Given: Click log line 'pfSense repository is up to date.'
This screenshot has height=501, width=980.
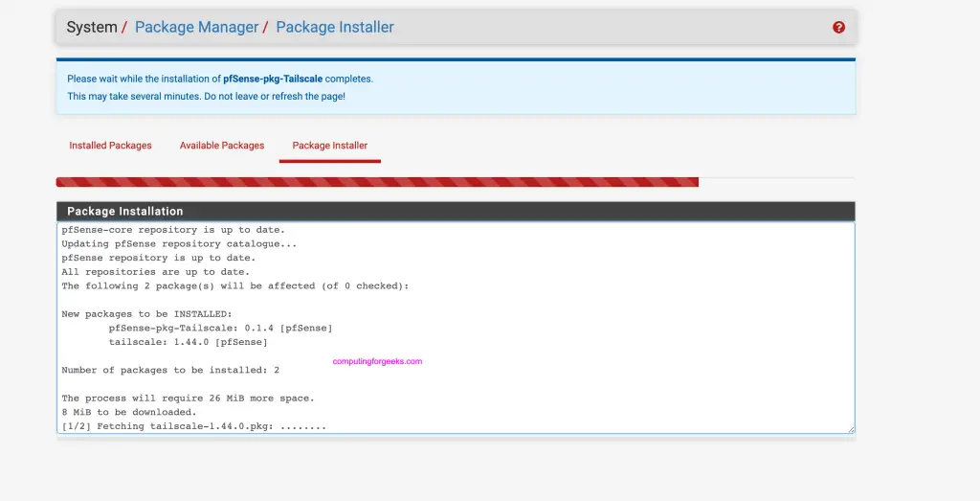Looking at the screenshot, I should [159, 258].
